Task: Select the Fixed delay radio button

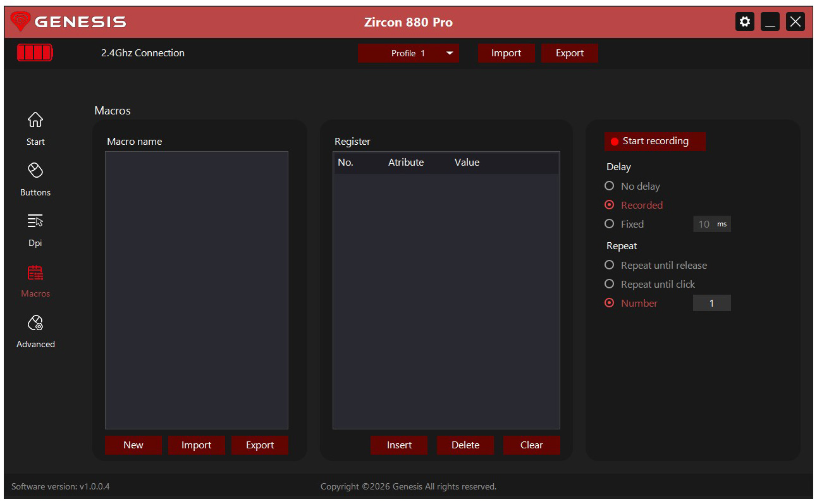Action: pyautogui.click(x=610, y=224)
